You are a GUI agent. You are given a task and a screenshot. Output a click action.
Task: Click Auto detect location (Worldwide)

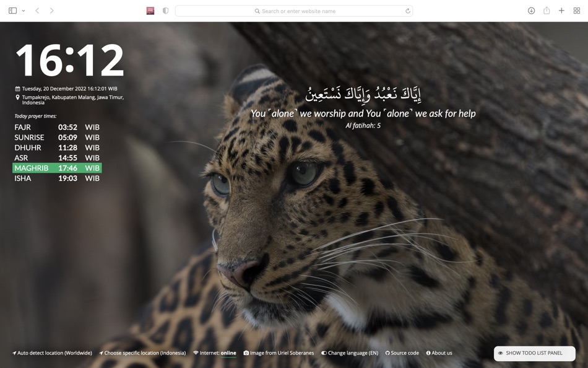[x=52, y=353]
